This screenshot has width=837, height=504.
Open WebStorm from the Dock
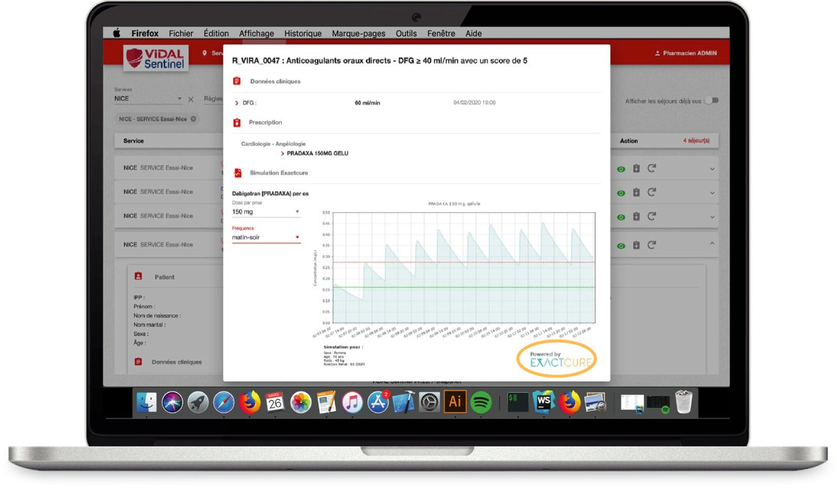[543, 402]
